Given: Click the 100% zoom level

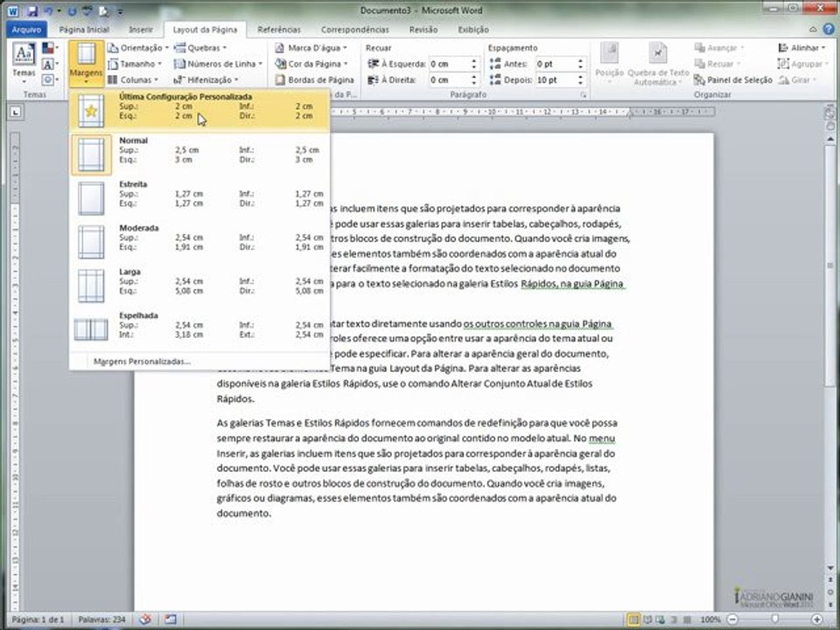Looking at the screenshot, I should [710, 619].
